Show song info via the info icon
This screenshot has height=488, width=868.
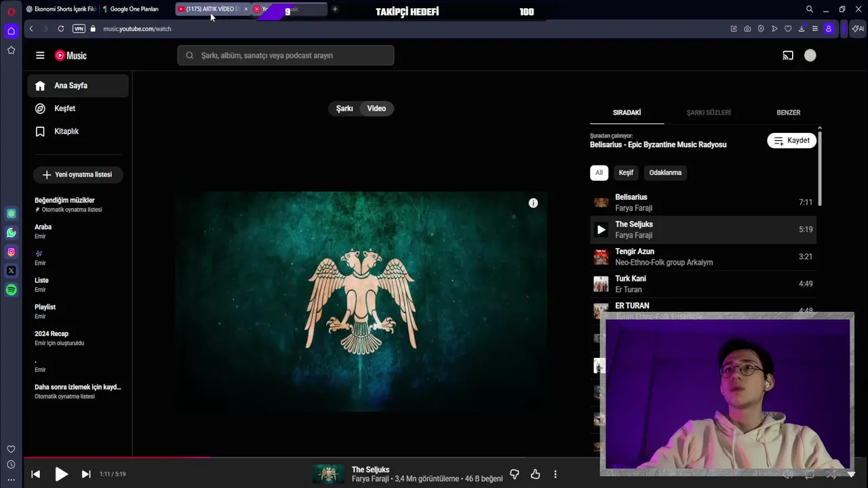533,203
